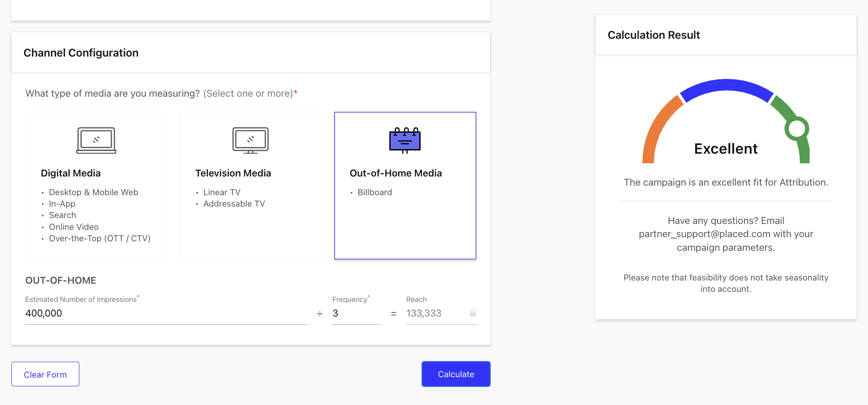Click the "Calculation Result" heading
Image resolution: width=868 pixels, height=405 pixels.
point(654,35)
